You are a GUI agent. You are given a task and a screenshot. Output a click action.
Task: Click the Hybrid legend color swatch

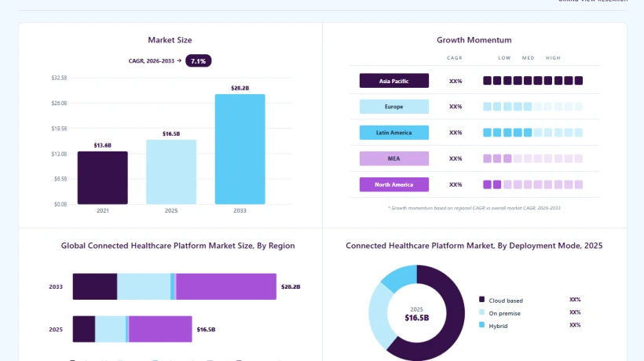[x=481, y=325]
